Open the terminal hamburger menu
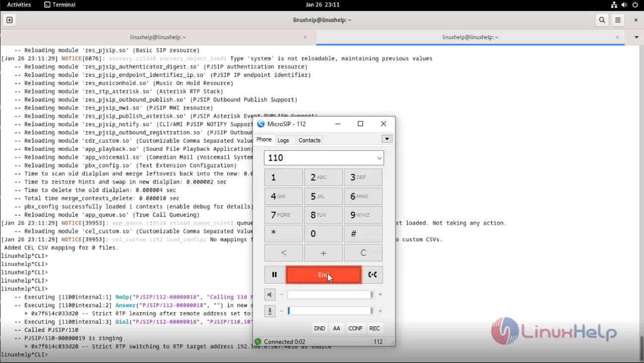 (618, 20)
